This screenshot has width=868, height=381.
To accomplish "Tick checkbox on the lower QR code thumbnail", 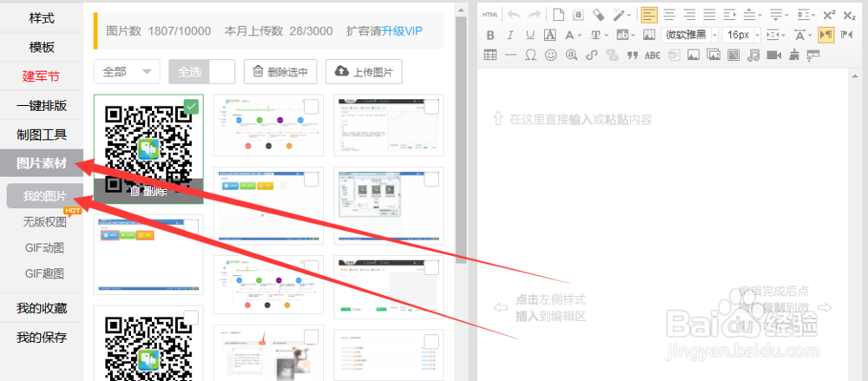I will 191,318.
